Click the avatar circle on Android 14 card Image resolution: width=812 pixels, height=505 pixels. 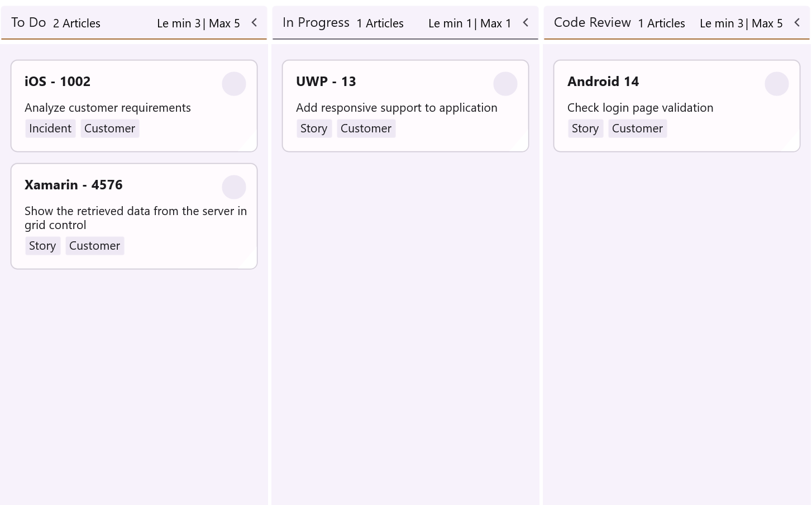(x=776, y=84)
